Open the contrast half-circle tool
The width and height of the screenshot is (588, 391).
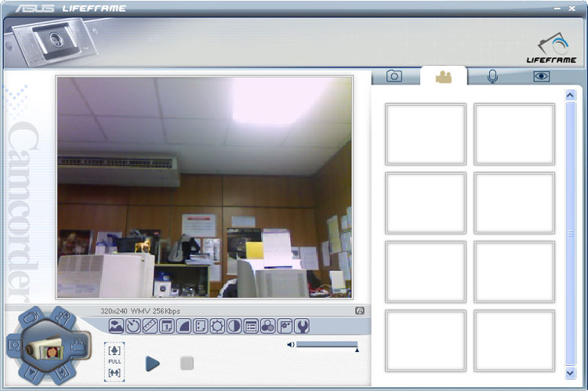pyautogui.click(x=234, y=326)
